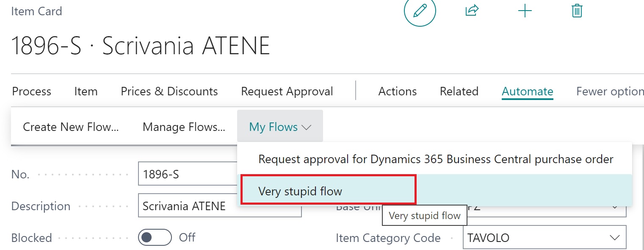The height and width of the screenshot is (250, 644).
Task: Open the Base Unit of Measure dropdown arrow
Action: [x=615, y=207]
